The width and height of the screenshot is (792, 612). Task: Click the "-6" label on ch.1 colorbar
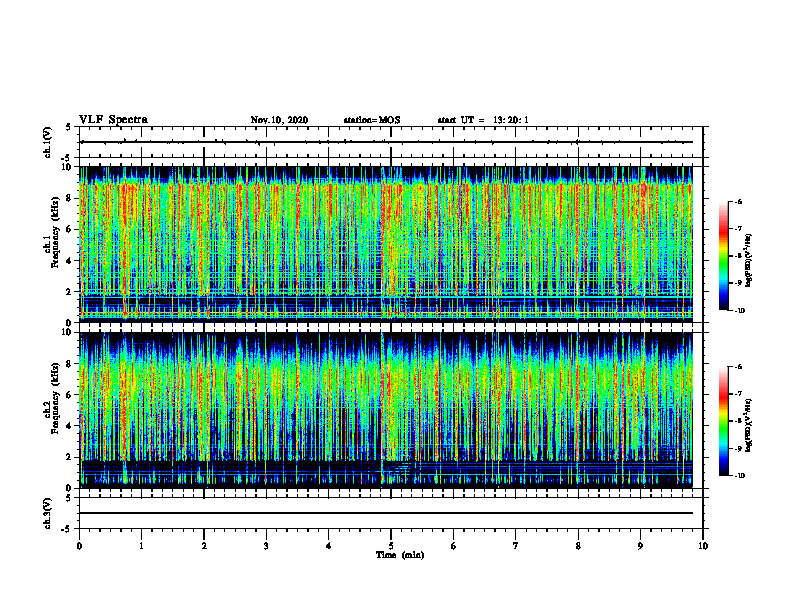(738, 201)
